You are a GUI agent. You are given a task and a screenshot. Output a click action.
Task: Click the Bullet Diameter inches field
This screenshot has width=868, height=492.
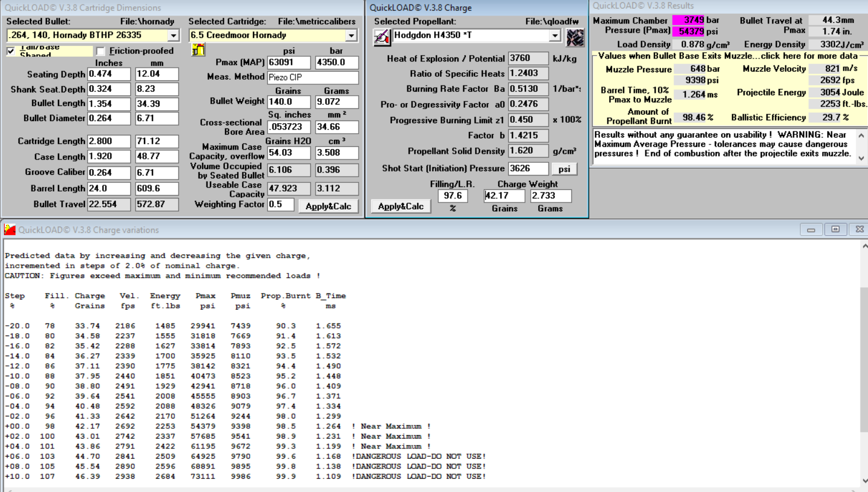[109, 119]
